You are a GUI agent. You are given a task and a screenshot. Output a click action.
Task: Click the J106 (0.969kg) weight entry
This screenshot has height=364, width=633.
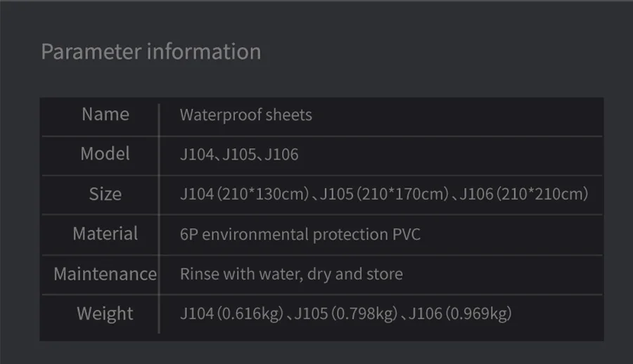(460, 313)
